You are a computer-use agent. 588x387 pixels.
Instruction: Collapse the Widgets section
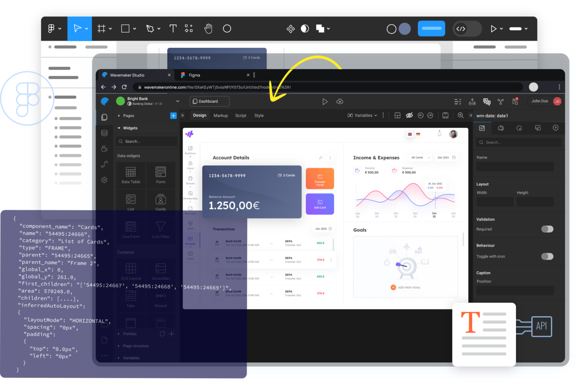tap(119, 128)
